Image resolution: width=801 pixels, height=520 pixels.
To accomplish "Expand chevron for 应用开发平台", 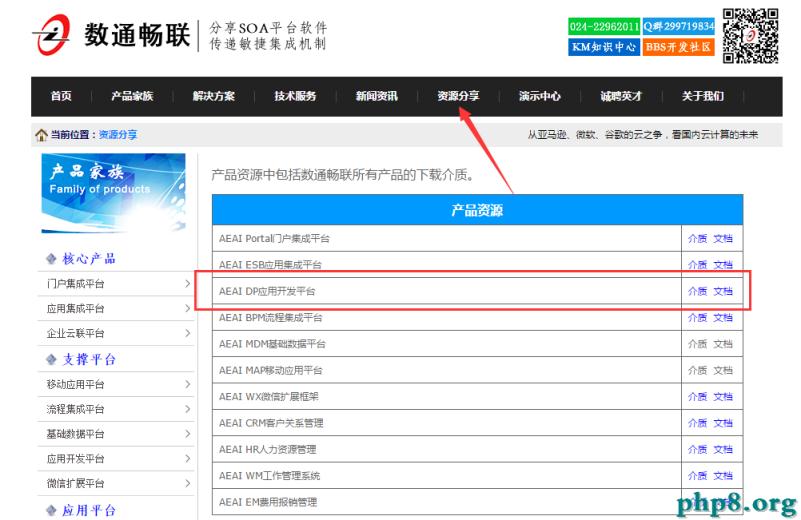I will coord(187,458).
